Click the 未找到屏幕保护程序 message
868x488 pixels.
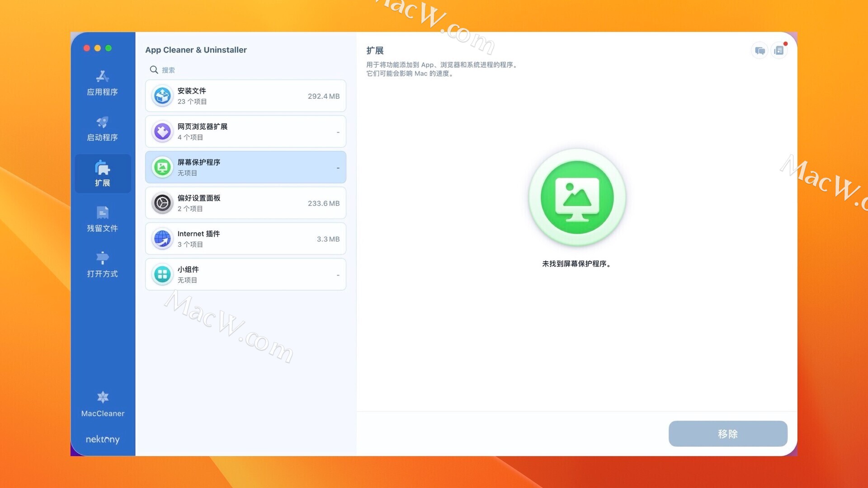(577, 264)
